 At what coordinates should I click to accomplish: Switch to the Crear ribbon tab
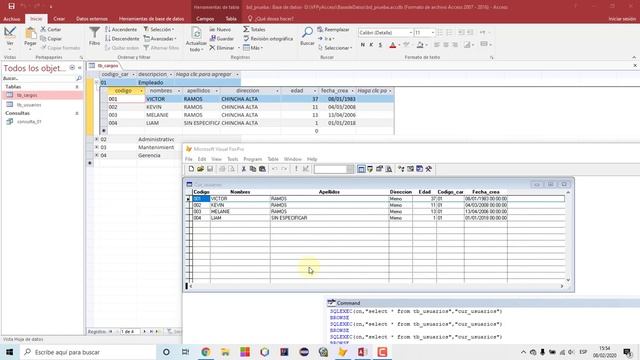click(x=59, y=19)
